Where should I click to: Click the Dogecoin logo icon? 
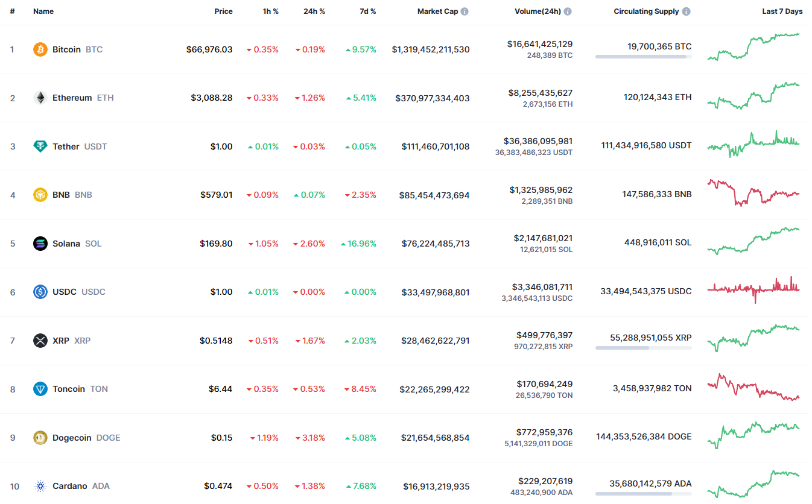[40, 438]
